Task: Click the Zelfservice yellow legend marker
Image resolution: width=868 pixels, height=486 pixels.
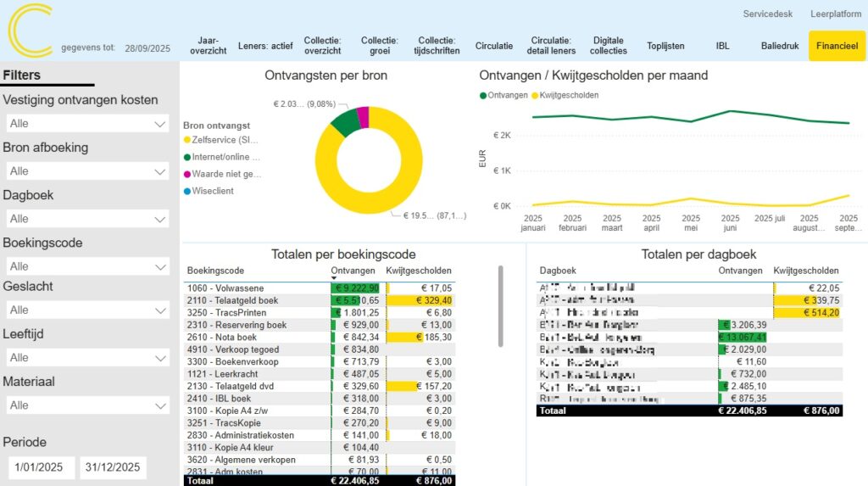Action: click(187, 139)
